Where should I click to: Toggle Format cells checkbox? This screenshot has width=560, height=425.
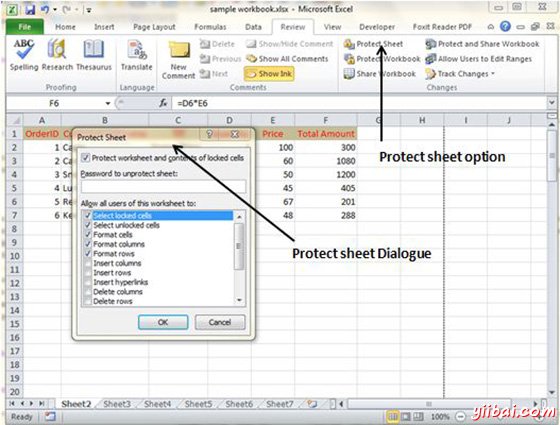click(88, 235)
